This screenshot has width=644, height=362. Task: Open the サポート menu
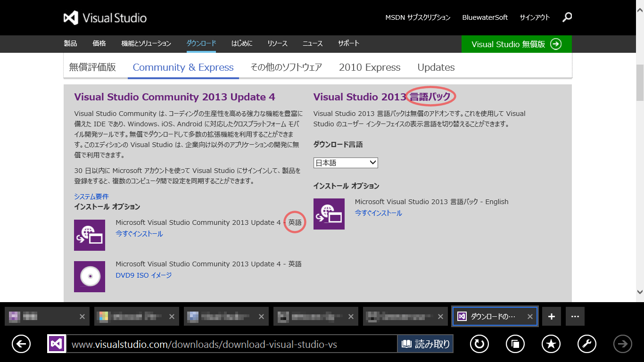pyautogui.click(x=348, y=43)
